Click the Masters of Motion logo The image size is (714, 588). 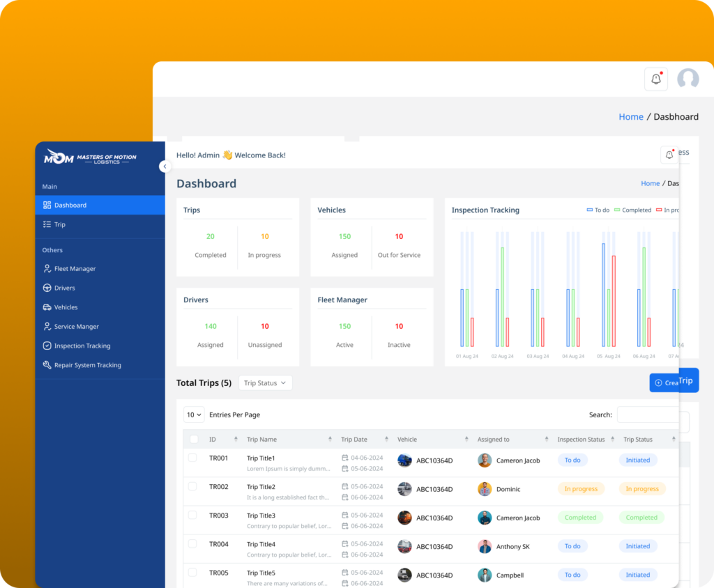[90, 157]
